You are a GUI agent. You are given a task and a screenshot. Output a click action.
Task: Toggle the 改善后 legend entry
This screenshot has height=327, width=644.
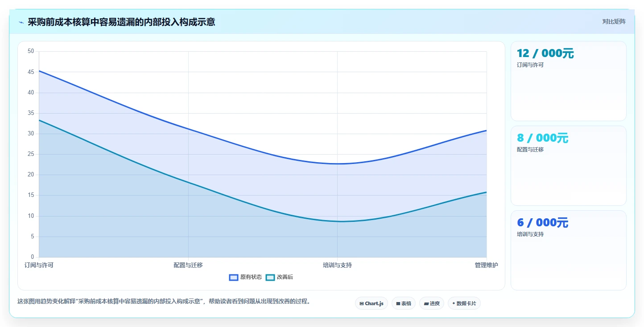click(x=280, y=277)
